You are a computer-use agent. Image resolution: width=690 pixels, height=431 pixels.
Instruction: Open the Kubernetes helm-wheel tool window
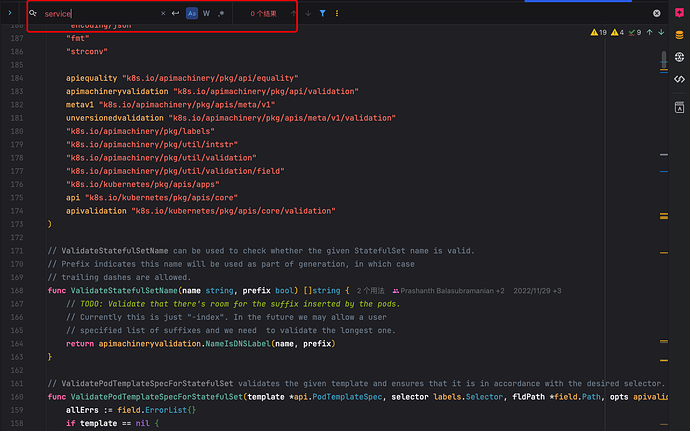[679, 57]
